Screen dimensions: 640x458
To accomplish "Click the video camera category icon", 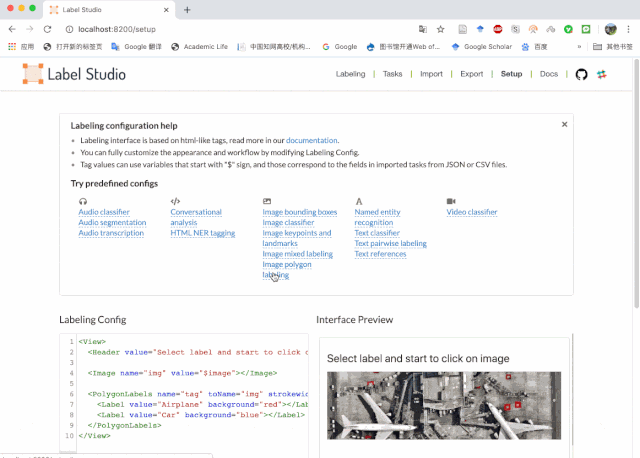I will pyautogui.click(x=451, y=201).
